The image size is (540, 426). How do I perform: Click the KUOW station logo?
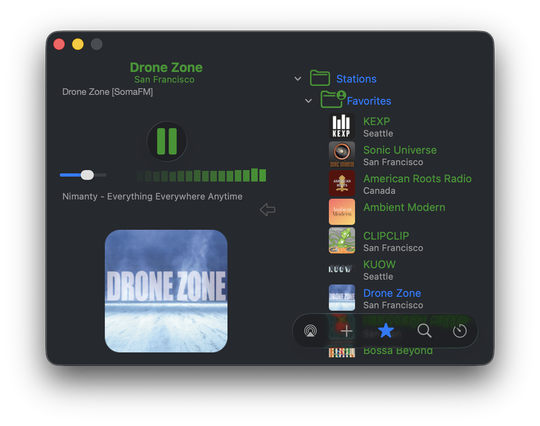pyautogui.click(x=342, y=269)
